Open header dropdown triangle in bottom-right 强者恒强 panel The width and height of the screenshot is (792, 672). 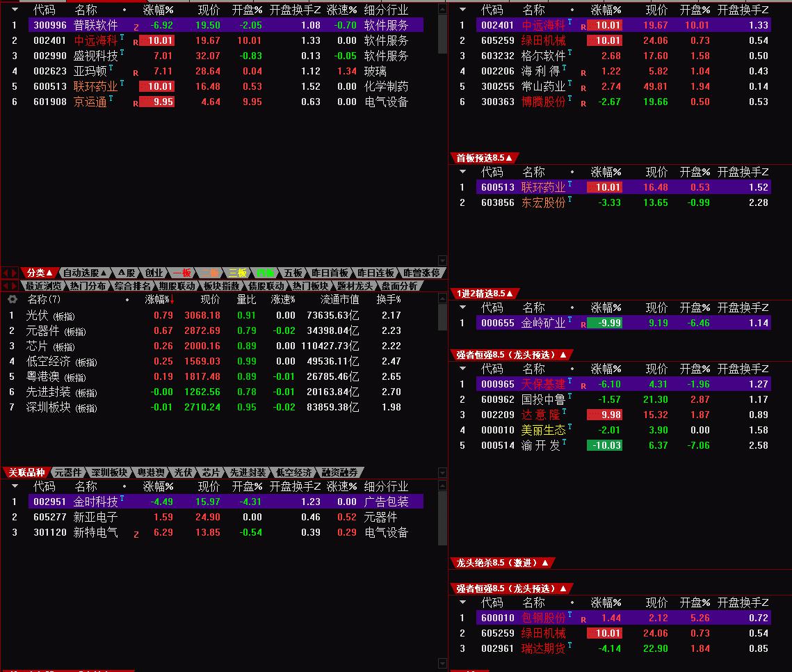point(462,602)
